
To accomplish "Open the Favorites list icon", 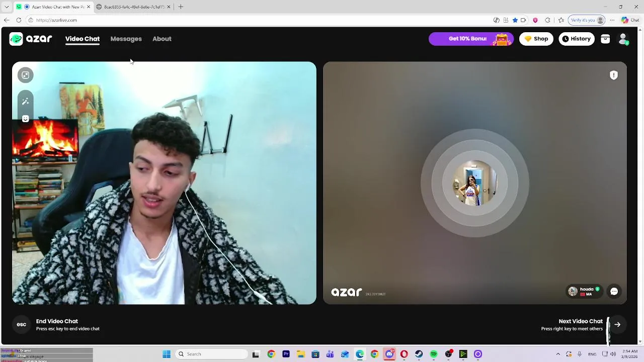I will click(560, 20).
